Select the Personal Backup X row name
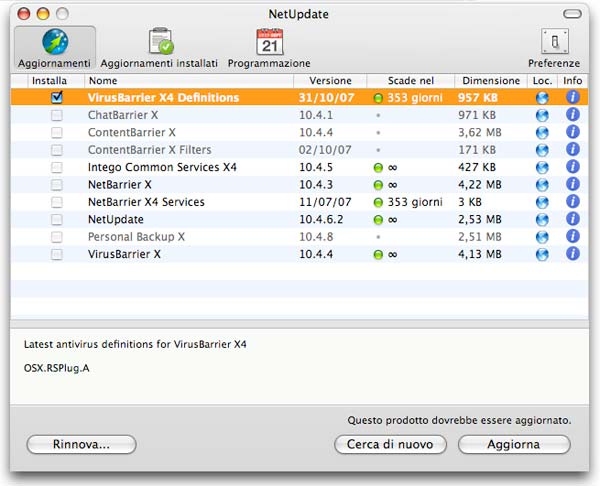Screen dimensions: 600x486 [x=136, y=237]
